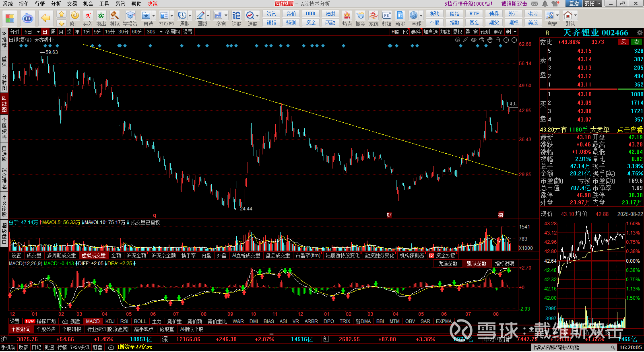
Task: Switch chart to 60分 period
Action: [x=137, y=32]
